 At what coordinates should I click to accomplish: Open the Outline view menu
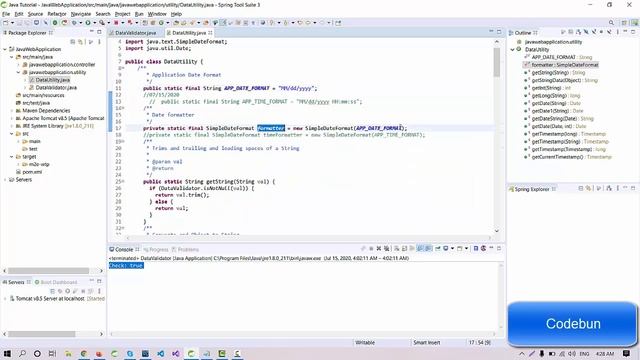click(x=618, y=32)
